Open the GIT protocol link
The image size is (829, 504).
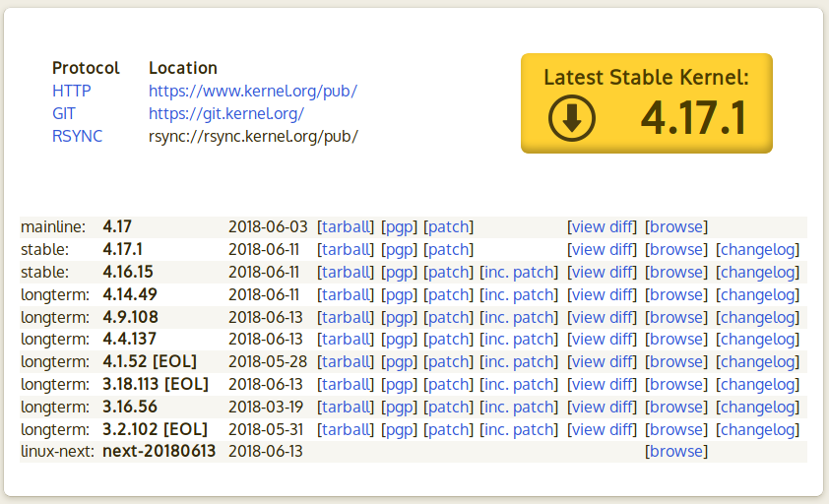coord(63,114)
